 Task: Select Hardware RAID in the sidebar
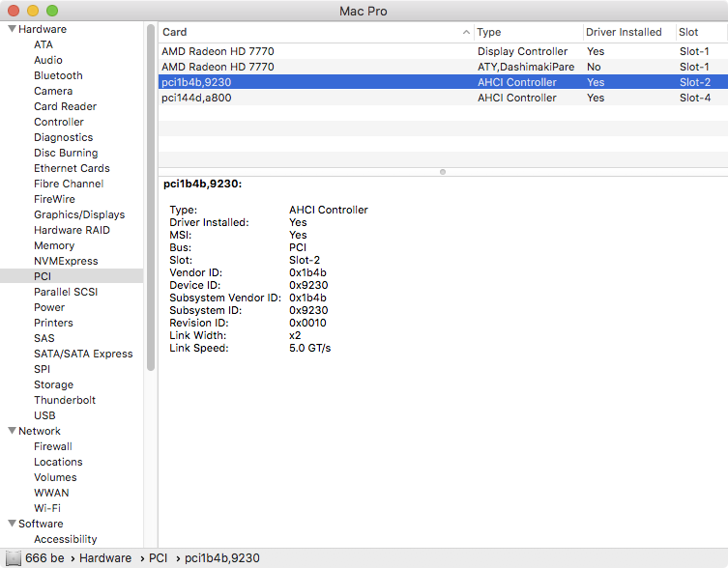pyautogui.click(x=72, y=230)
